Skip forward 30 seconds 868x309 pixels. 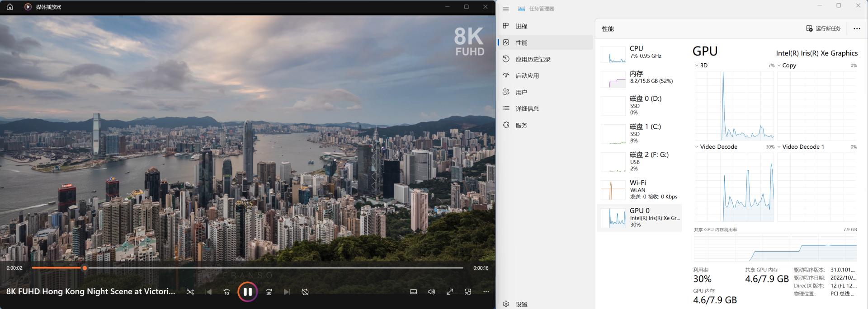(x=269, y=292)
